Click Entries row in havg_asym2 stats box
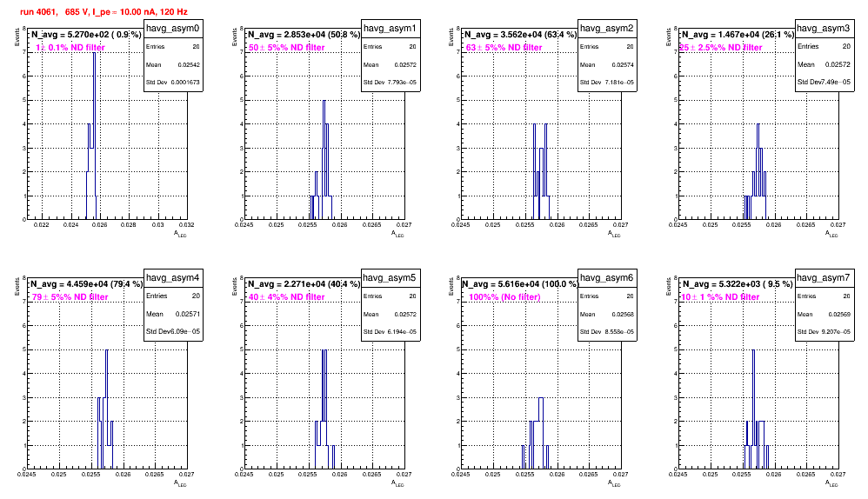This screenshot has width=868, height=499. point(607,47)
